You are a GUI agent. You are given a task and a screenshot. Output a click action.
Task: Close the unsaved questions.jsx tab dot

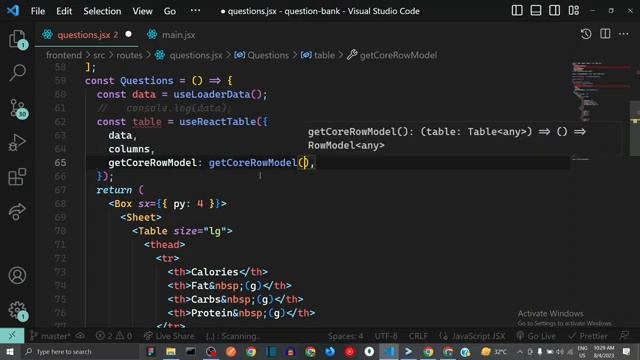pos(129,34)
